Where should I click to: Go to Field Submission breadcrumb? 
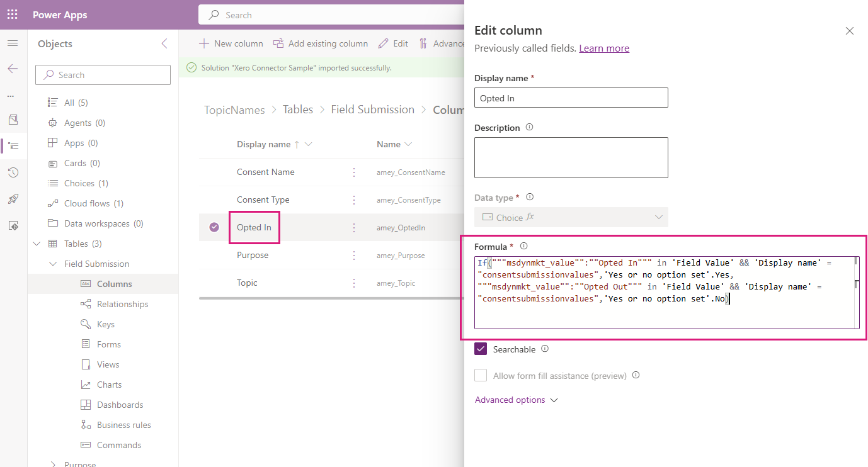point(373,110)
